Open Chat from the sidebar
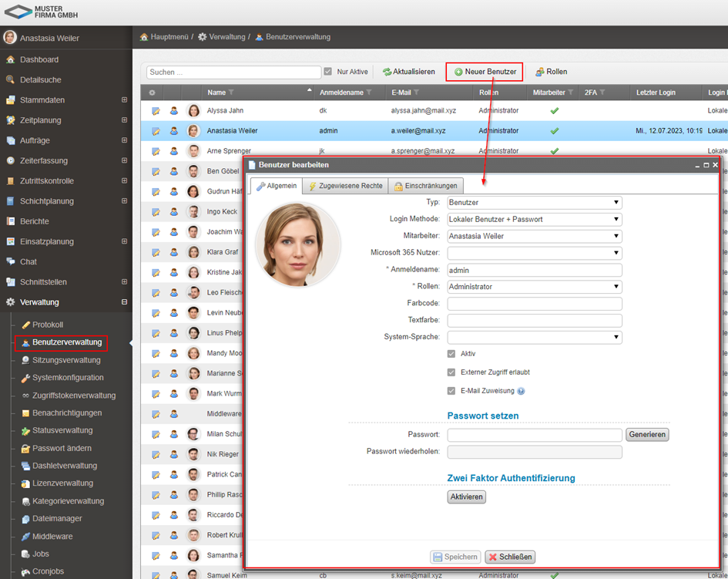728x579 pixels. tap(29, 262)
